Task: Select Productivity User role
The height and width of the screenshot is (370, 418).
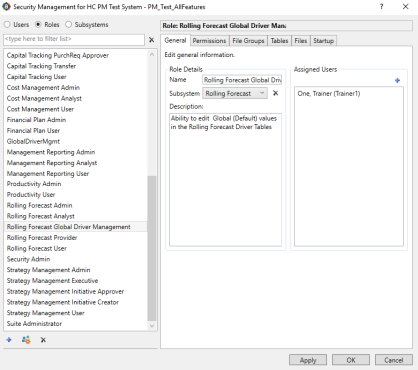Action: coord(76,195)
